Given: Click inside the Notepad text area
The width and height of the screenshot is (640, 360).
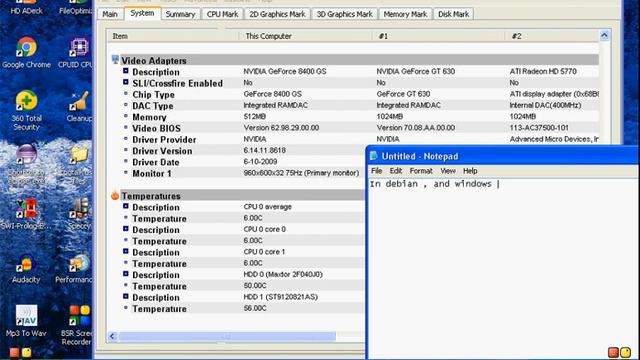Looking at the screenshot, I should [503, 269].
